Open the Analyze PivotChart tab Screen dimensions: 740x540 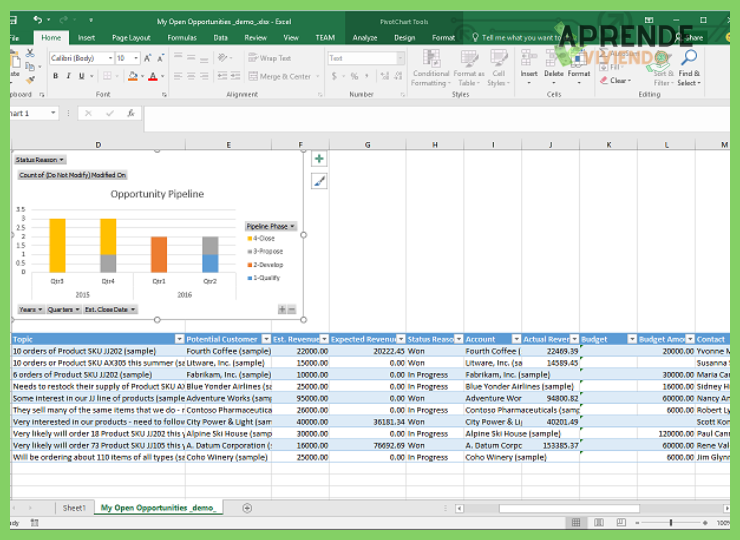click(x=365, y=38)
